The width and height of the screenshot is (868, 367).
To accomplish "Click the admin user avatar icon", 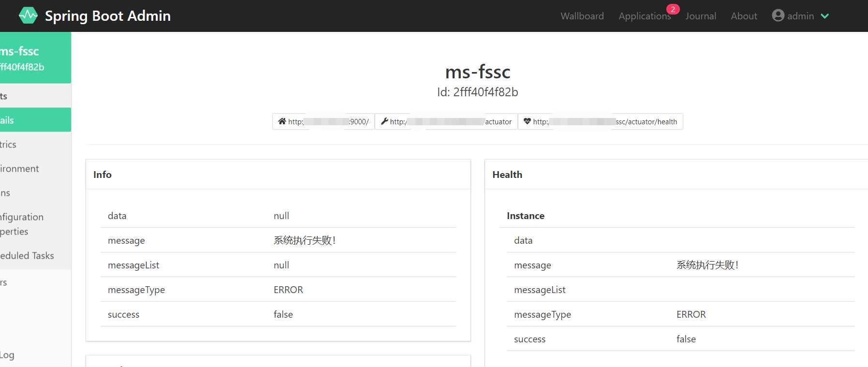I will [778, 15].
